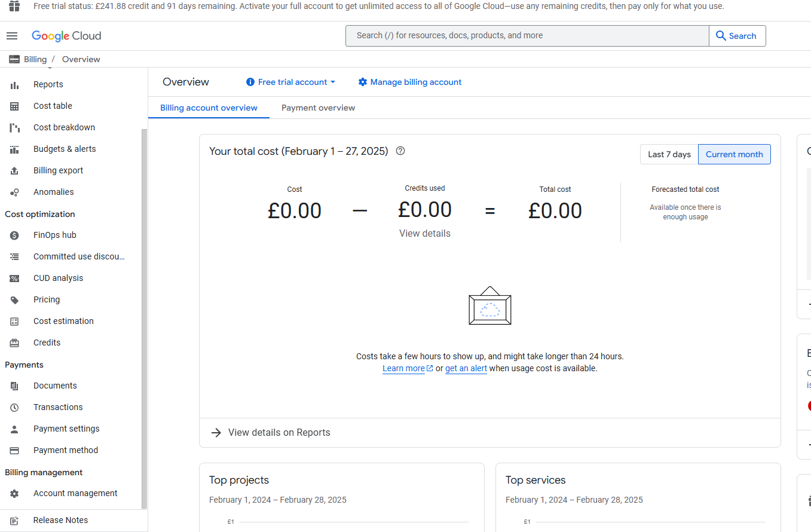Click the gift icon in trial banner
The height and width of the screenshot is (532, 811).
[14, 6]
